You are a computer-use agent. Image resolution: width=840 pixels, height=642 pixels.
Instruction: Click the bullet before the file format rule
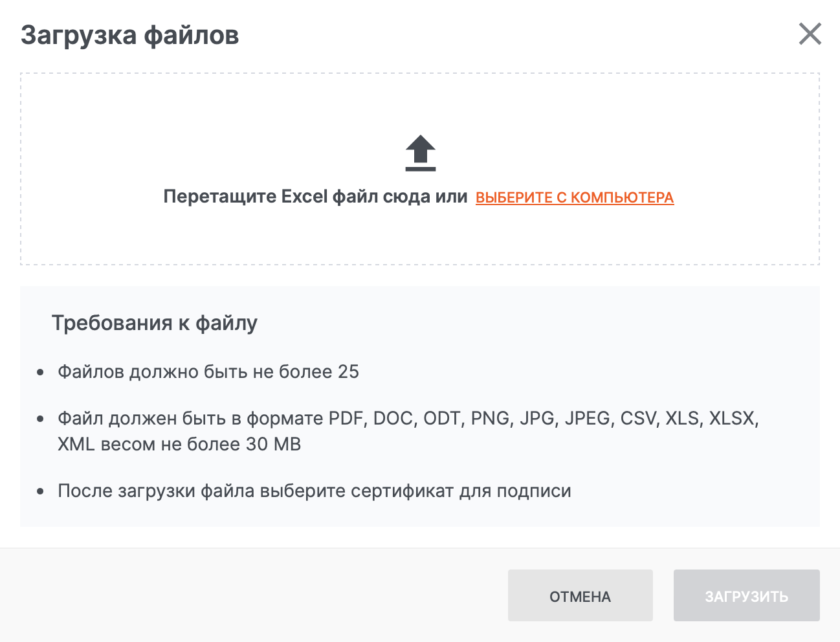[x=41, y=419]
